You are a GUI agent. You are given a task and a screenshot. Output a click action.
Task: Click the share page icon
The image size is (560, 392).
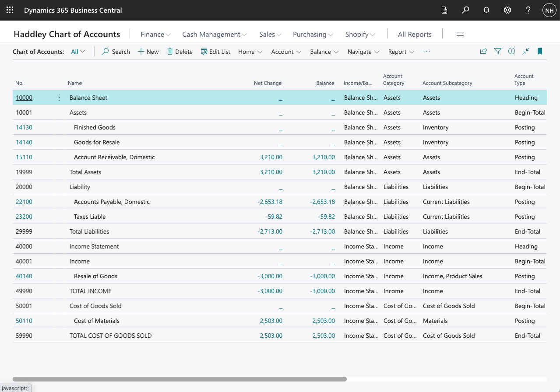click(x=483, y=52)
